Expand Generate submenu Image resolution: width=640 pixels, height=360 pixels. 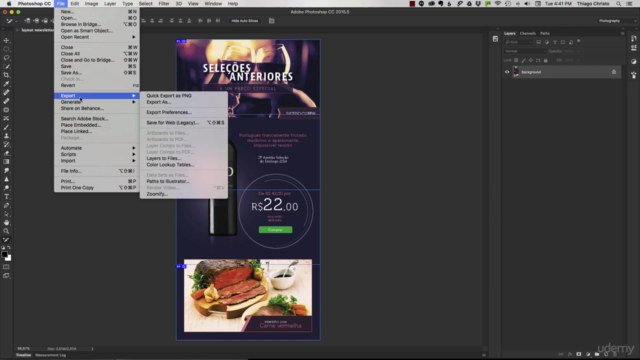point(97,102)
